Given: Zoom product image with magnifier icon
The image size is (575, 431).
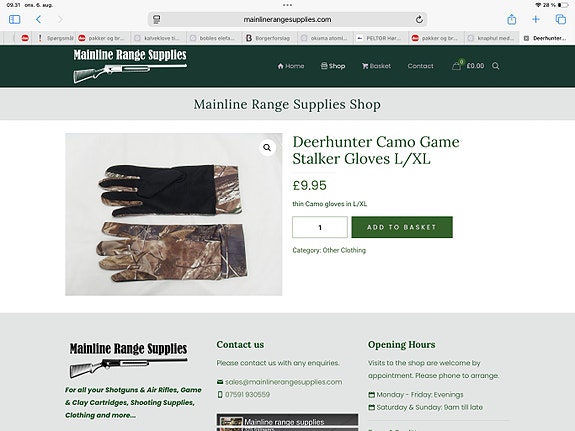Looking at the screenshot, I should (267, 147).
